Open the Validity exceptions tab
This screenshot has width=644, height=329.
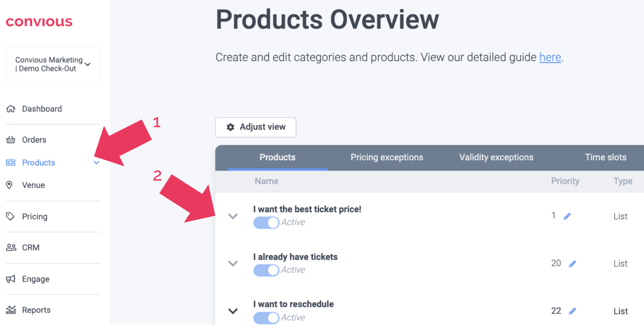(496, 157)
